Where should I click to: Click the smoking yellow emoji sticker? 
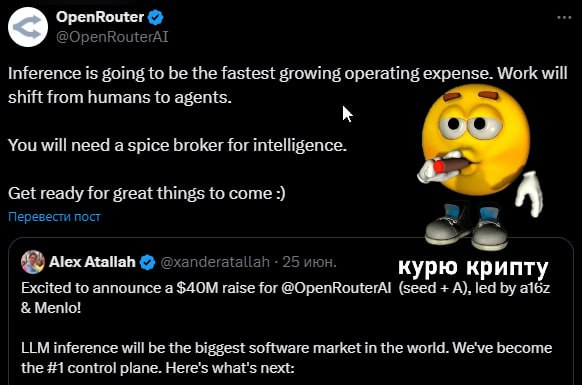(480, 167)
